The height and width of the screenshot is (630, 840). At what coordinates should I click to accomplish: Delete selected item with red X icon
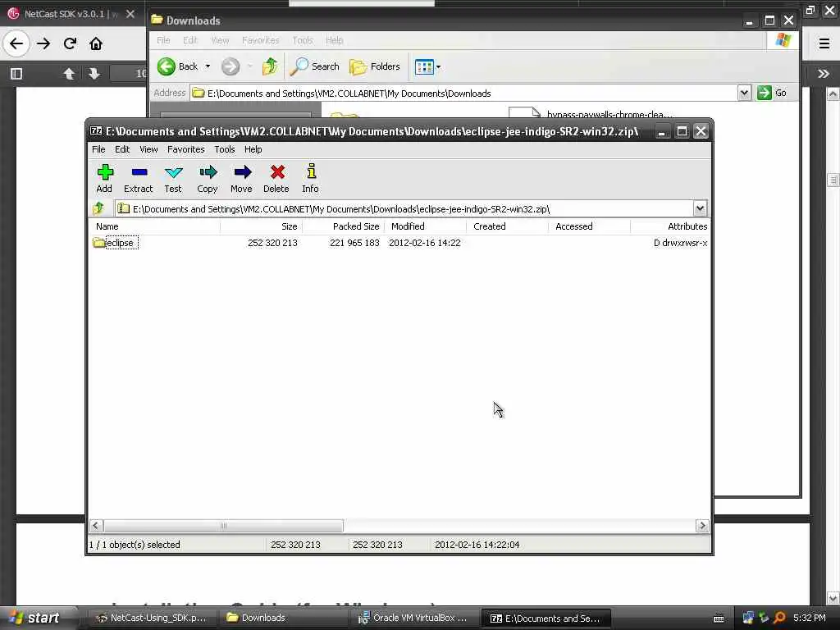(x=276, y=178)
